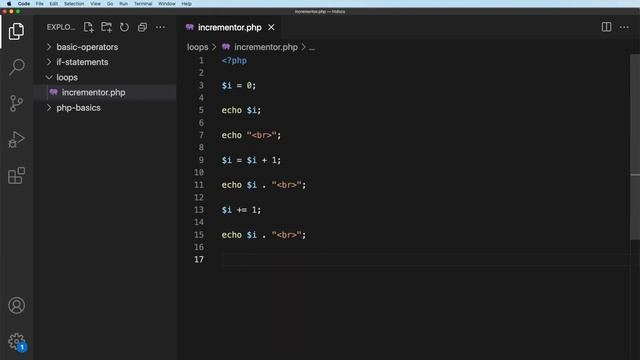Image resolution: width=640 pixels, height=360 pixels.
Task: Click the 'echo "<br>";' code on line 7
Action: [251, 135]
